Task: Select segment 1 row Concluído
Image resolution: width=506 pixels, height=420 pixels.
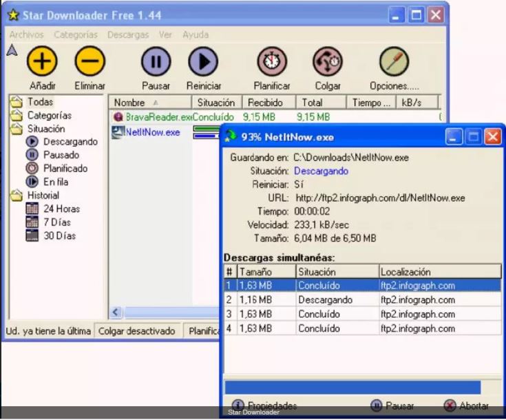Action: point(363,285)
